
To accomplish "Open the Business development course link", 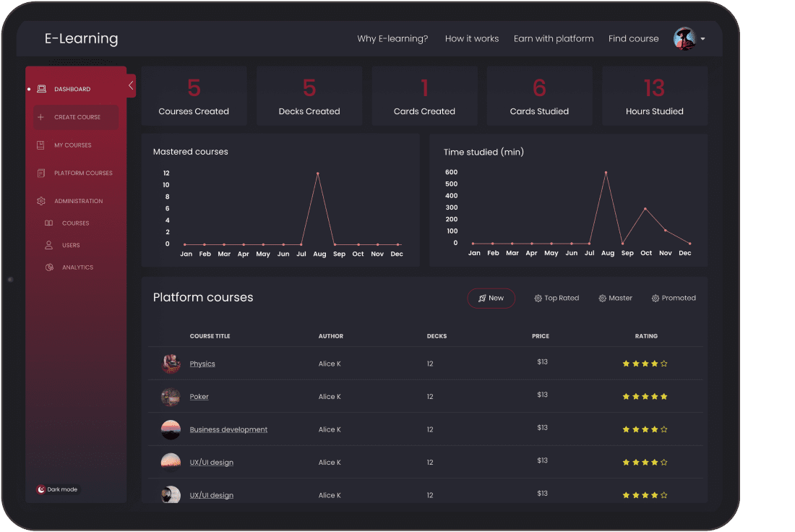I will 228,429.
